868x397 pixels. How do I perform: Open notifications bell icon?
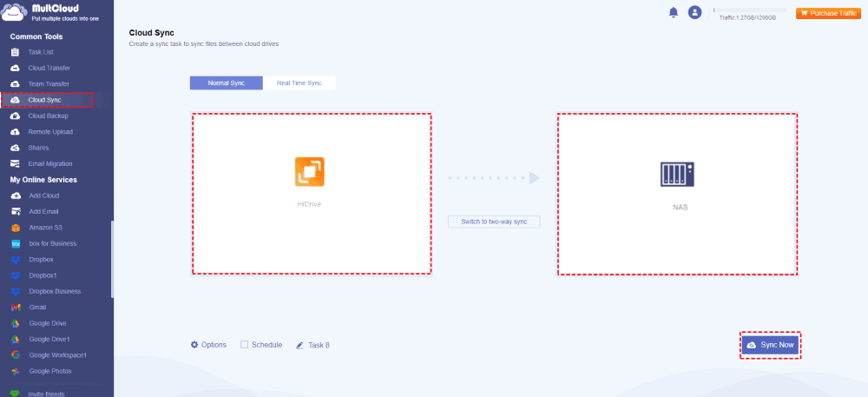pos(674,12)
